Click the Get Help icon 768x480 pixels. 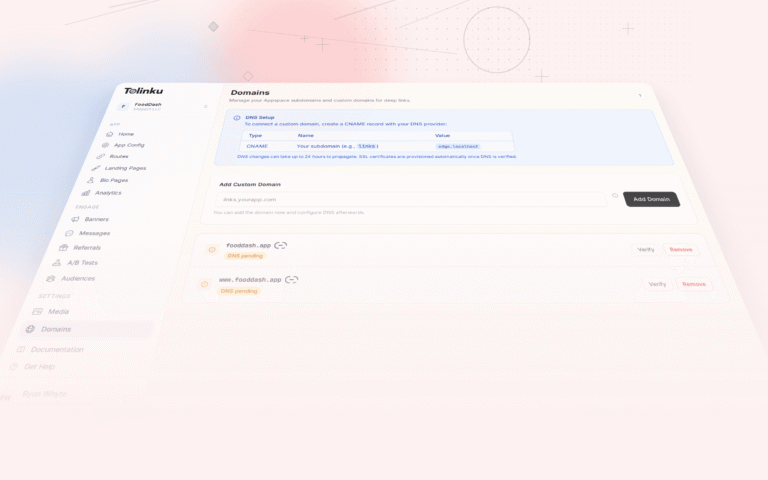coord(14,366)
